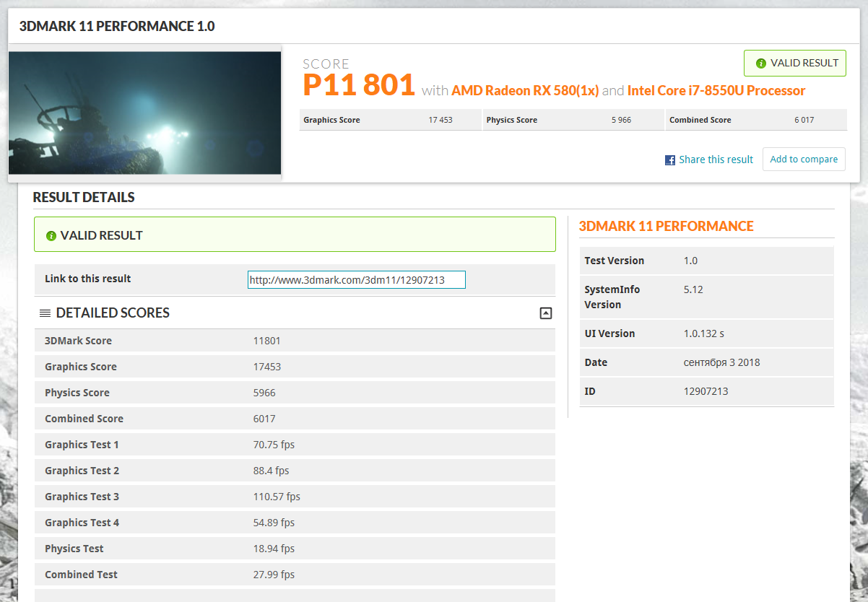Click the Graphics Test 1 row label
868x602 pixels.
[82, 445]
